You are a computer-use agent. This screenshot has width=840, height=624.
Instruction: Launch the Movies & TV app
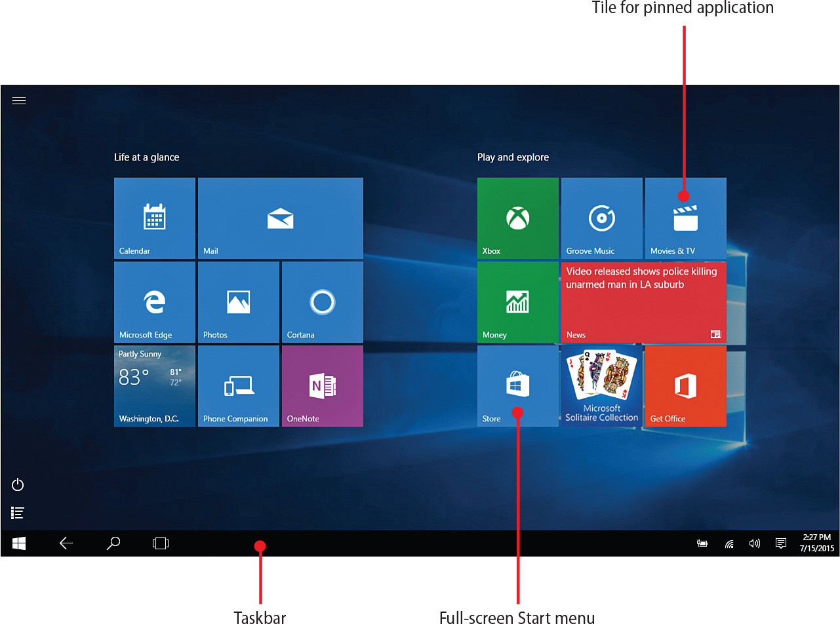pos(685,218)
